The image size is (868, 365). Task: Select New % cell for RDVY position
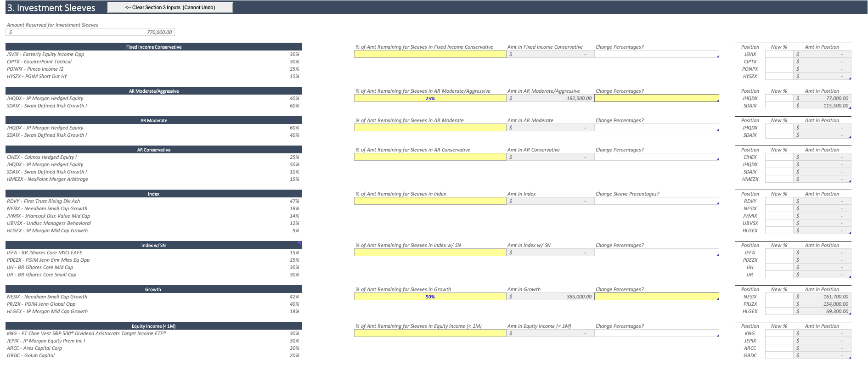point(779,201)
